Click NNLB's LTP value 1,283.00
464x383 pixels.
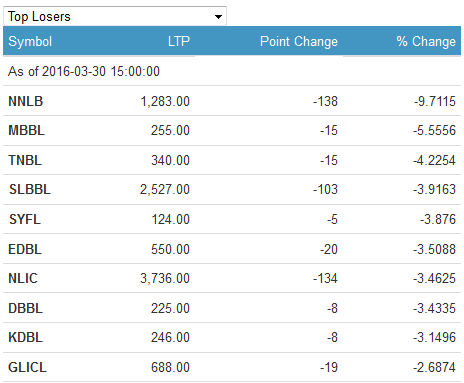(x=165, y=101)
